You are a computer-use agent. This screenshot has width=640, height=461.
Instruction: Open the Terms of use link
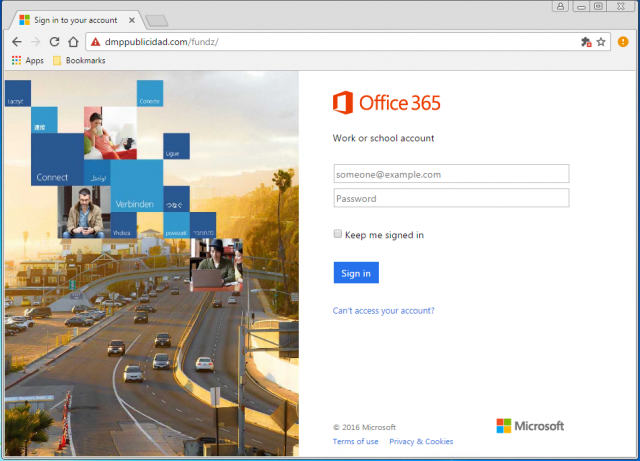click(356, 441)
